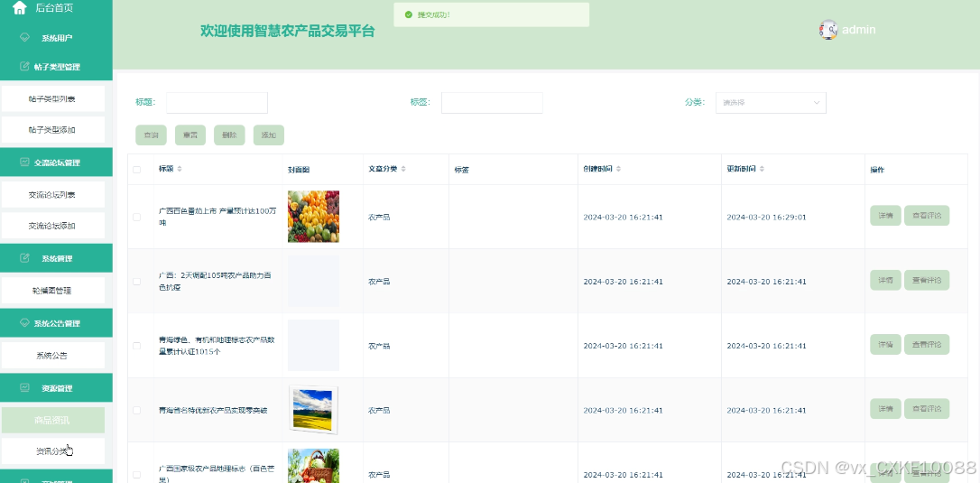Check the row for 广西国家级农产品地理标志
This screenshot has height=483, width=980.
click(137, 475)
